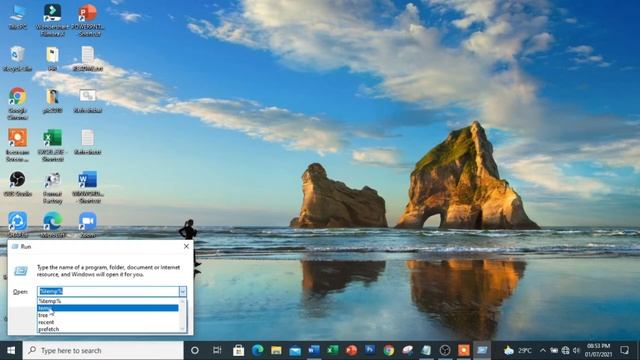Open the Google Chrome desktop shortcut
This screenshot has height=360, width=640.
click(18, 103)
